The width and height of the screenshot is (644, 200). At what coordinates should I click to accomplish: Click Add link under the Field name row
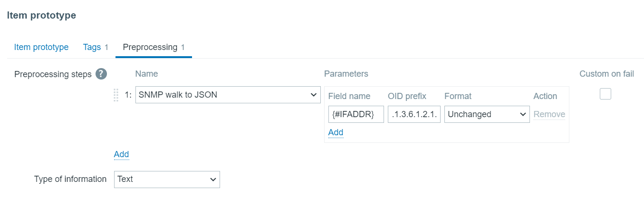click(x=336, y=132)
